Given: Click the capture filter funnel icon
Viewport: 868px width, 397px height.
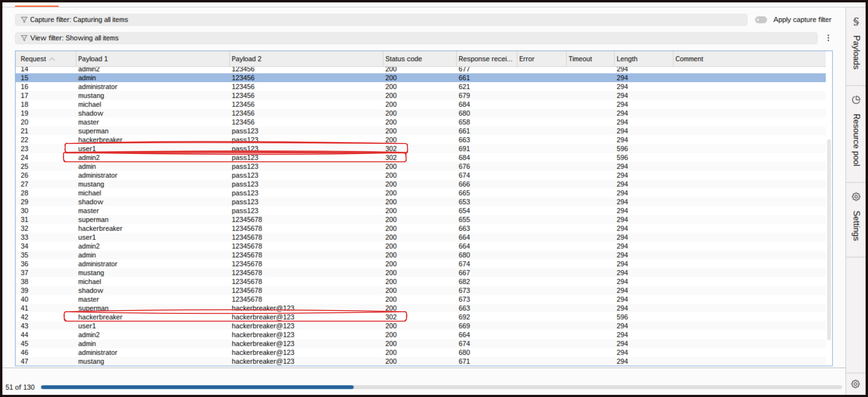Looking at the screenshot, I should click(24, 20).
